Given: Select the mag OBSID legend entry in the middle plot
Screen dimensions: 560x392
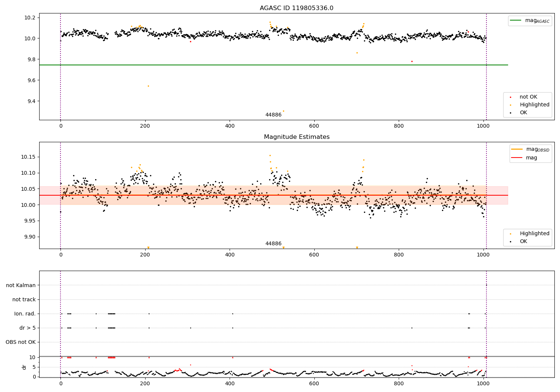Looking at the screenshot, I should pos(538,149).
